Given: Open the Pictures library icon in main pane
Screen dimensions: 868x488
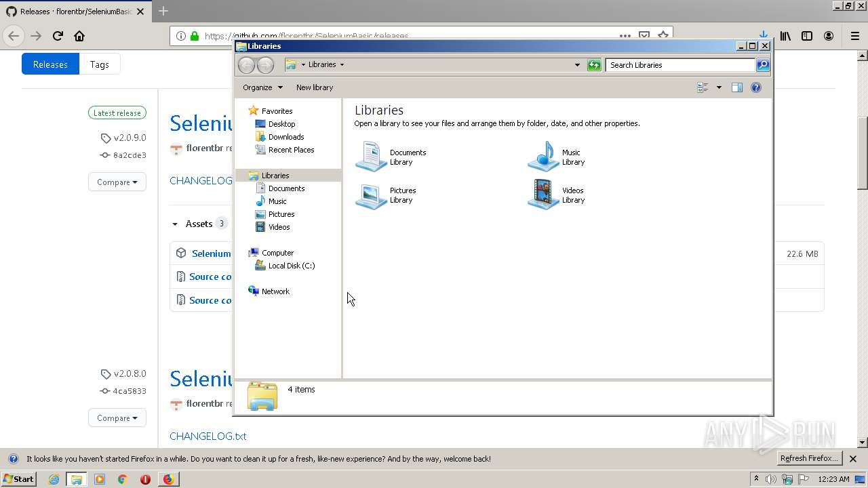Looking at the screenshot, I should point(371,195).
